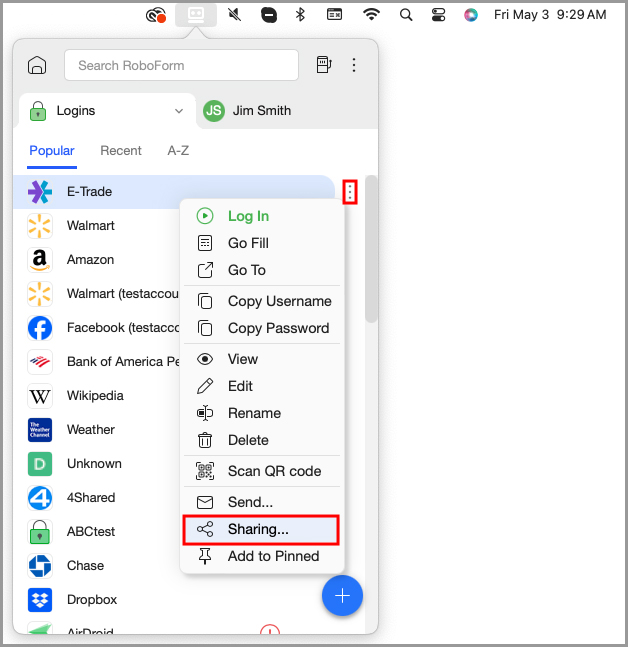Choose Go To from the context menu
This screenshot has width=628, height=647.
pyautogui.click(x=262, y=270)
